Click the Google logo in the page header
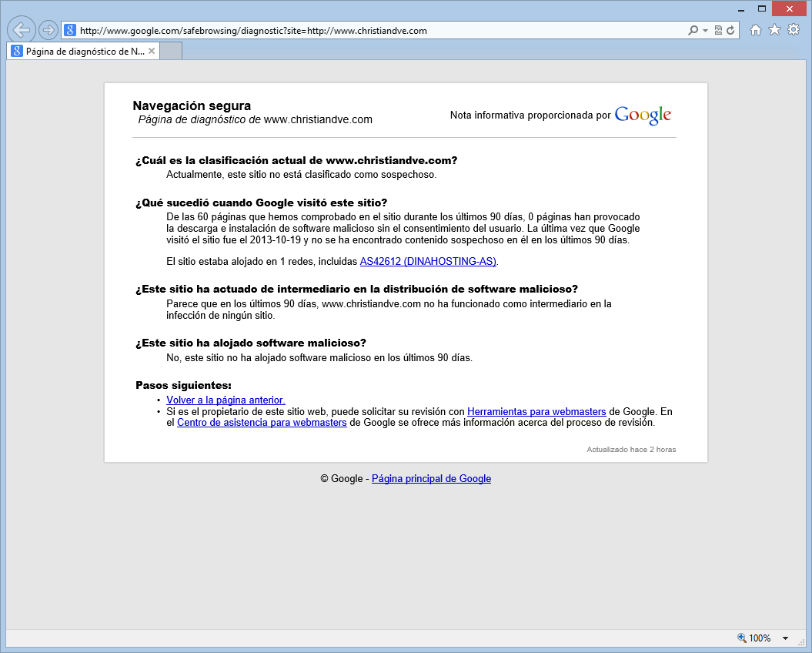The height and width of the screenshot is (653, 812). coord(643,115)
